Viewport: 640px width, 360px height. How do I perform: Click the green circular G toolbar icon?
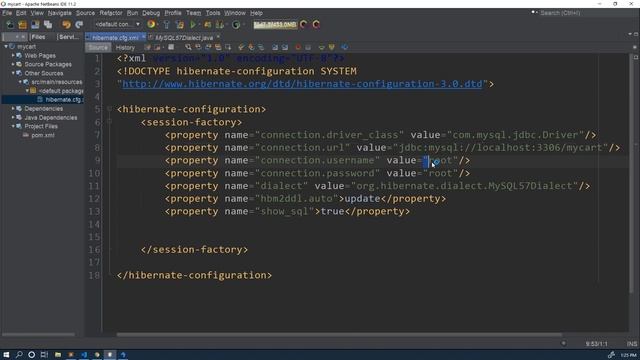pos(236,24)
